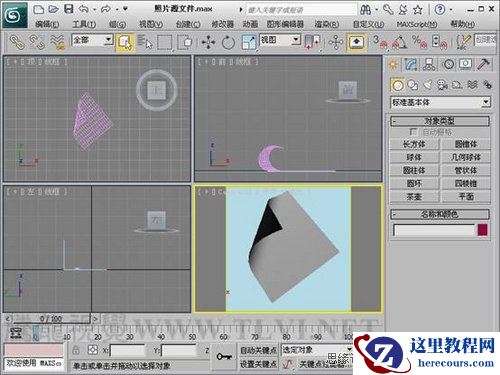Open the 修改器 menu
This screenshot has width=500, height=375.
click(x=222, y=24)
